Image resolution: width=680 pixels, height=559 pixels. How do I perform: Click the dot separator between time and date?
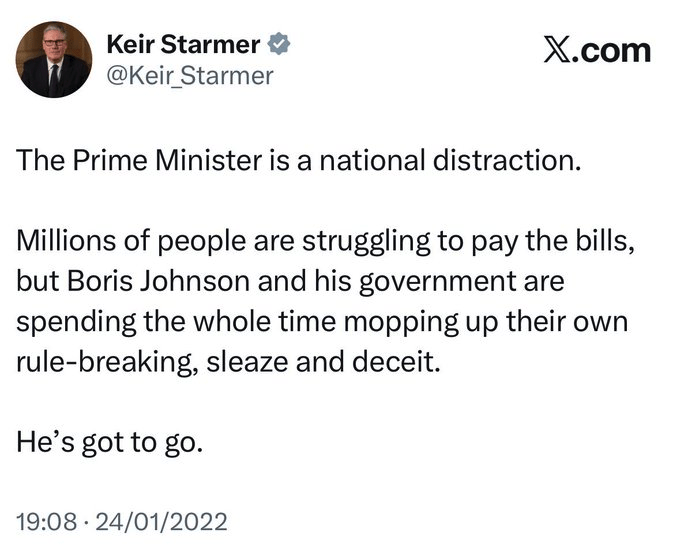pyautogui.click(x=83, y=521)
